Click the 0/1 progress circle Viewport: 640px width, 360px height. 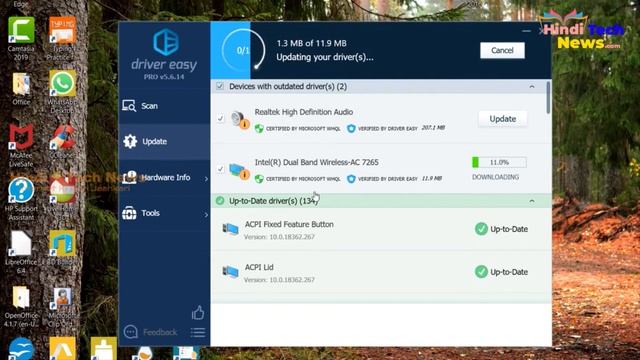(x=243, y=50)
